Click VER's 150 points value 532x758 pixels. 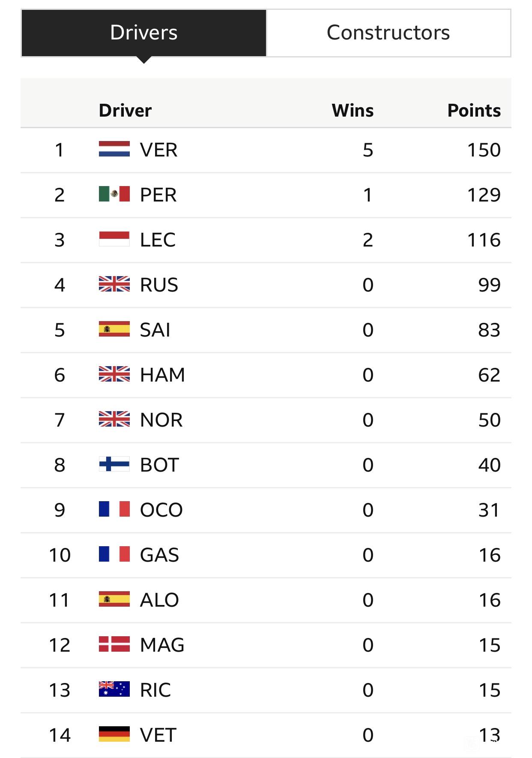pyautogui.click(x=484, y=150)
